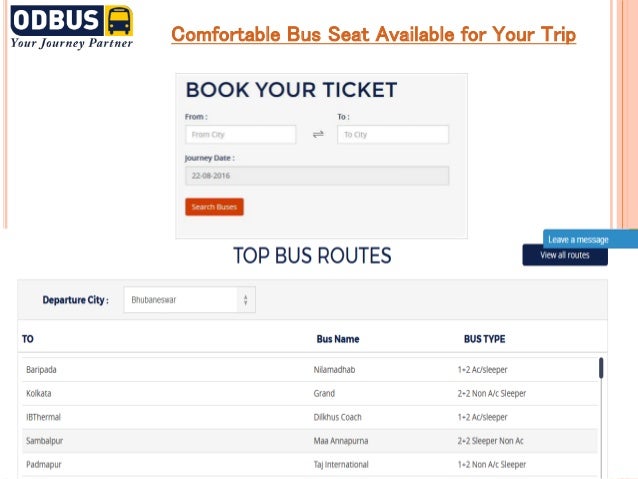Click the From City input field
Screen dimensions: 638x479
click(240, 134)
